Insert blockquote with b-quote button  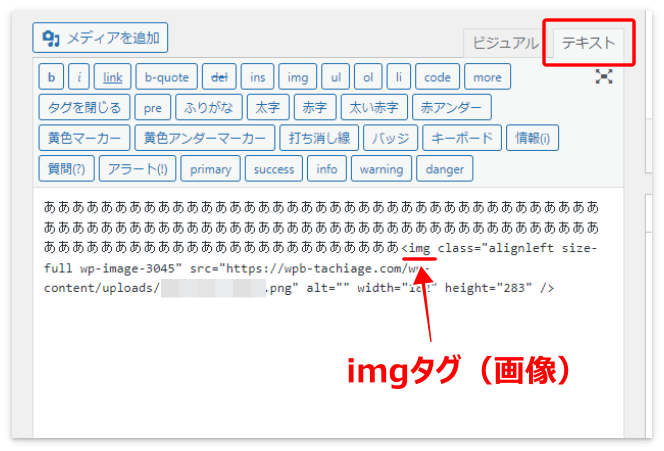[x=166, y=77]
